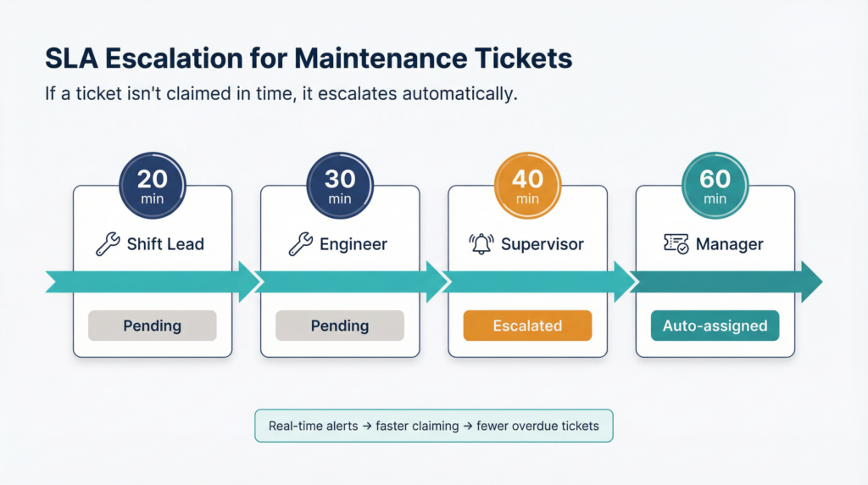The image size is (868, 485).
Task: Select the ticket checkmark icon beside Manager
Action: (676, 243)
